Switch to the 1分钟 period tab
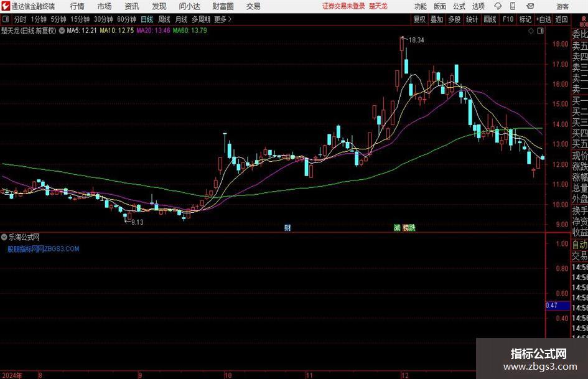 click(39, 19)
